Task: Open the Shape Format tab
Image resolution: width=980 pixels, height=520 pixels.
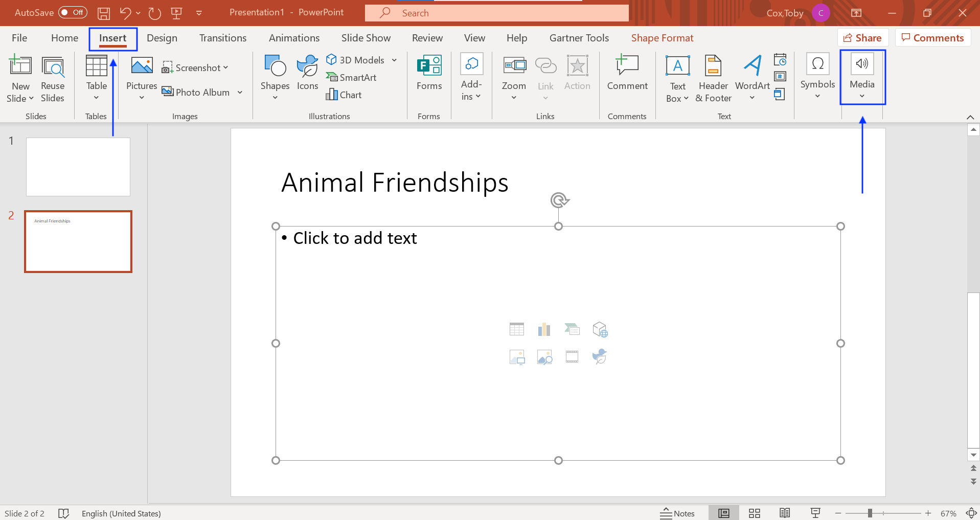Action: [662, 38]
